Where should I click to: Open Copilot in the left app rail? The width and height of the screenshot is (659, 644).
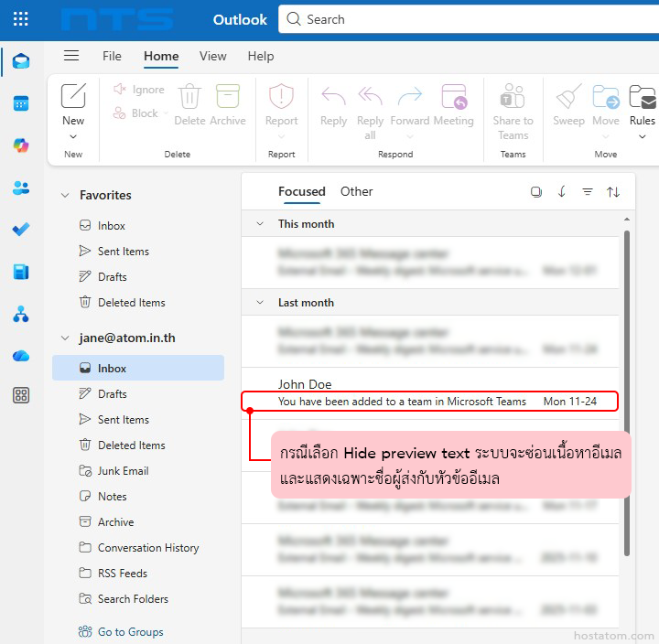[x=20, y=145]
